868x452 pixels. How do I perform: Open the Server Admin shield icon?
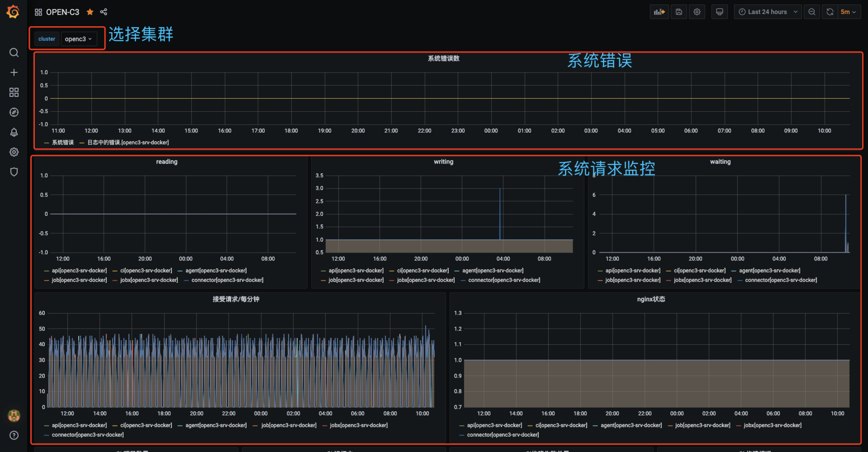pyautogui.click(x=14, y=172)
